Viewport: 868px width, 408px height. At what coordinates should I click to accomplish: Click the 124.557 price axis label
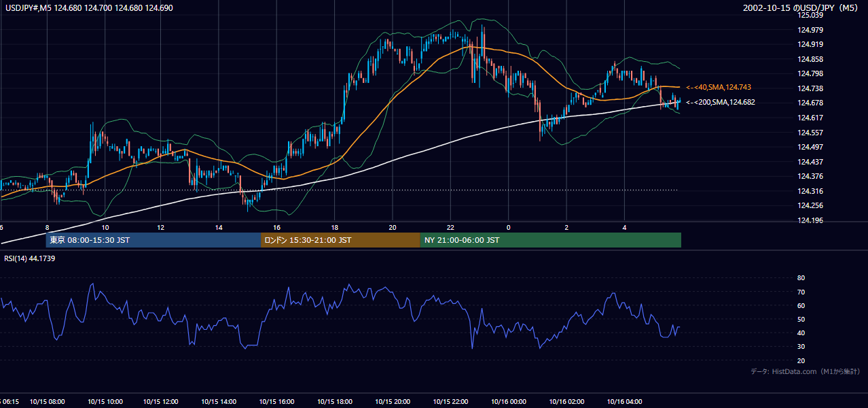click(812, 133)
